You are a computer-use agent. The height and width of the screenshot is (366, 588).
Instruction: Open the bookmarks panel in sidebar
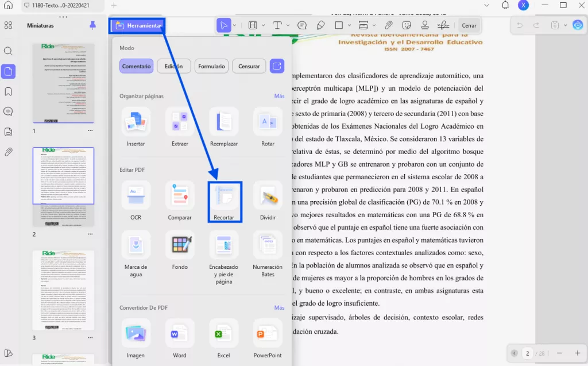point(9,92)
